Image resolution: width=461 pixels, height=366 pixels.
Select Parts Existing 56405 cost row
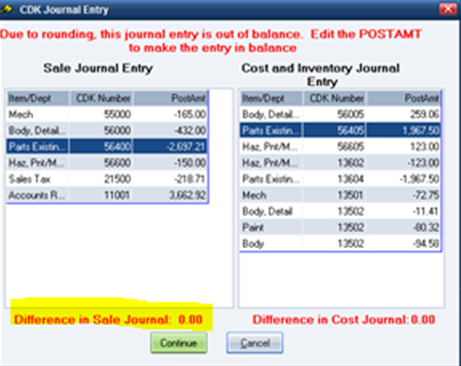point(340,130)
